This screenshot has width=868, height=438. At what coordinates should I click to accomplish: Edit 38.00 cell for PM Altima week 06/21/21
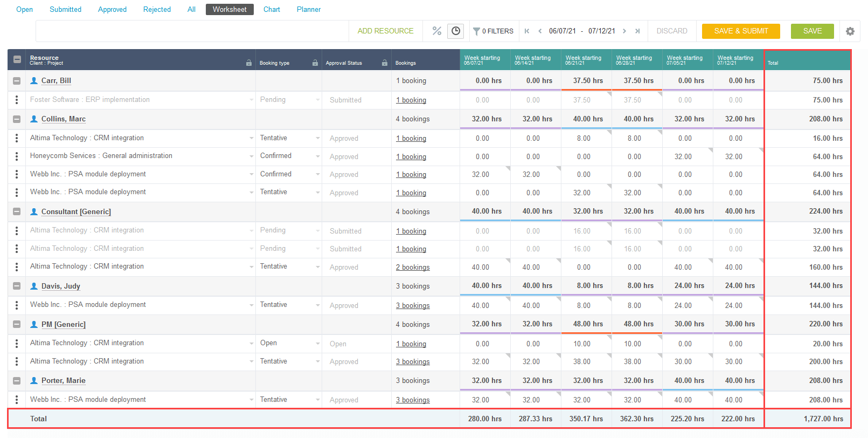(x=586, y=361)
